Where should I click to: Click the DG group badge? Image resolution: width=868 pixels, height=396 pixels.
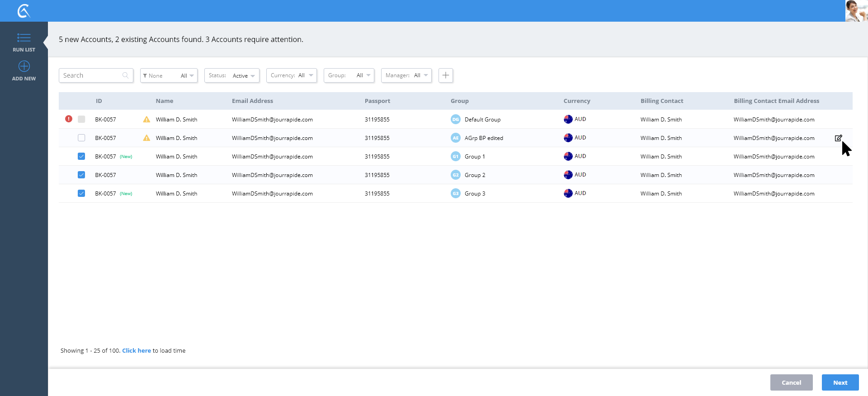click(x=456, y=119)
